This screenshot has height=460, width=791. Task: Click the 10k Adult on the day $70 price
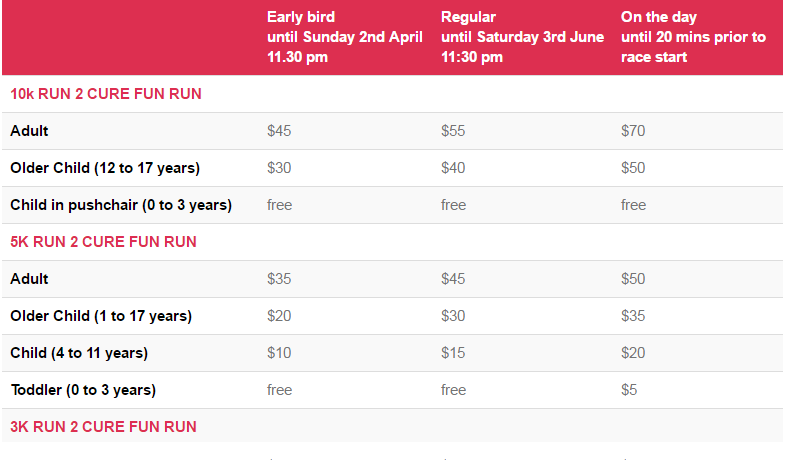pos(633,131)
